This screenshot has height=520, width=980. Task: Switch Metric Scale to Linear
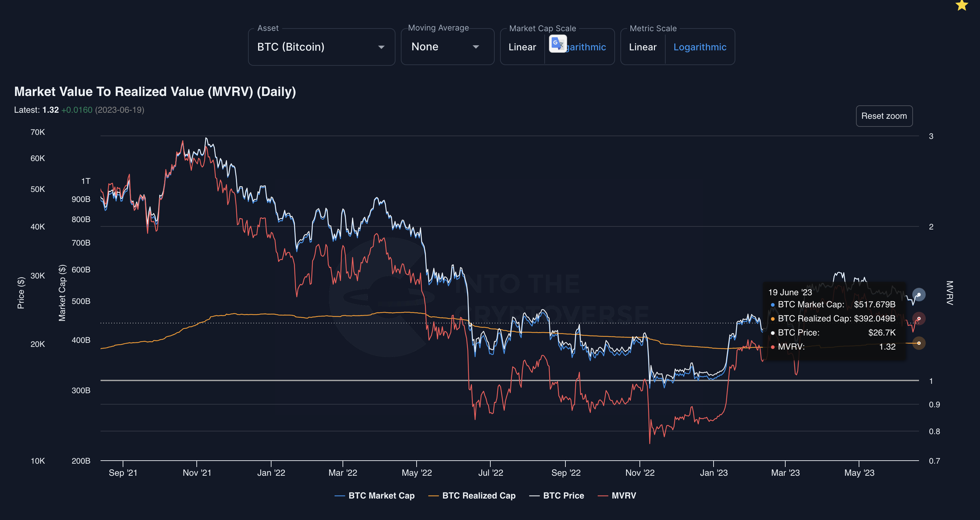tap(642, 47)
